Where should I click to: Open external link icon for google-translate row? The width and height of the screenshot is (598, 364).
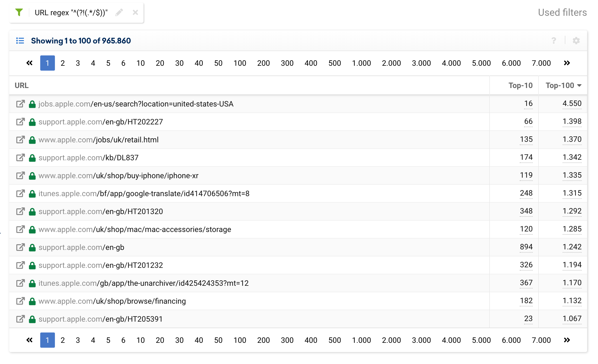[x=21, y=193]
